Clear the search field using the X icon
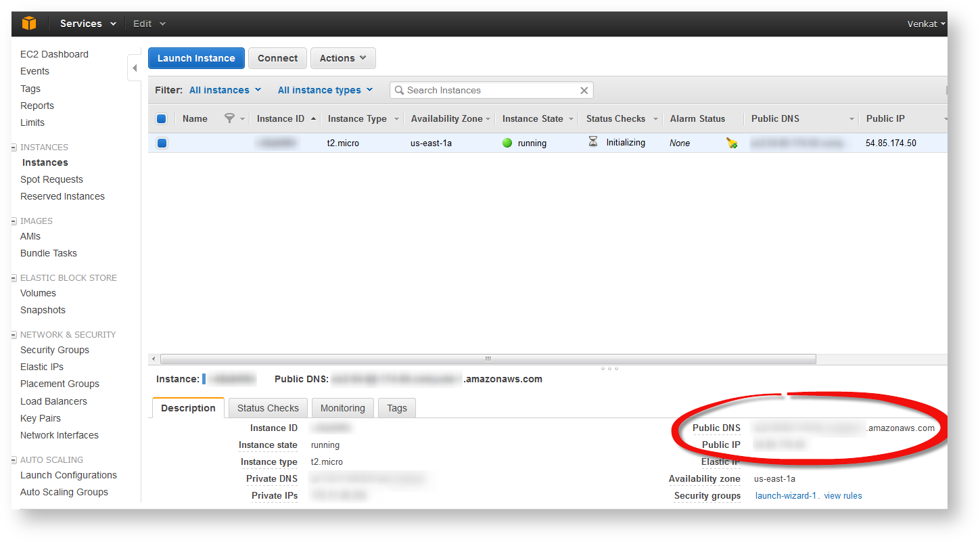Viewport: 980px width, 542px height. [x=584, y=89]
